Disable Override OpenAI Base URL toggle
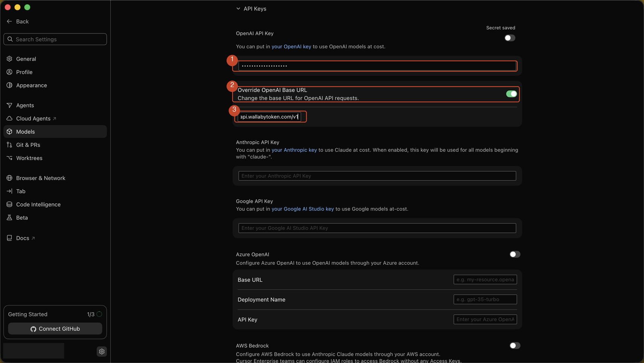 [512, 94]
